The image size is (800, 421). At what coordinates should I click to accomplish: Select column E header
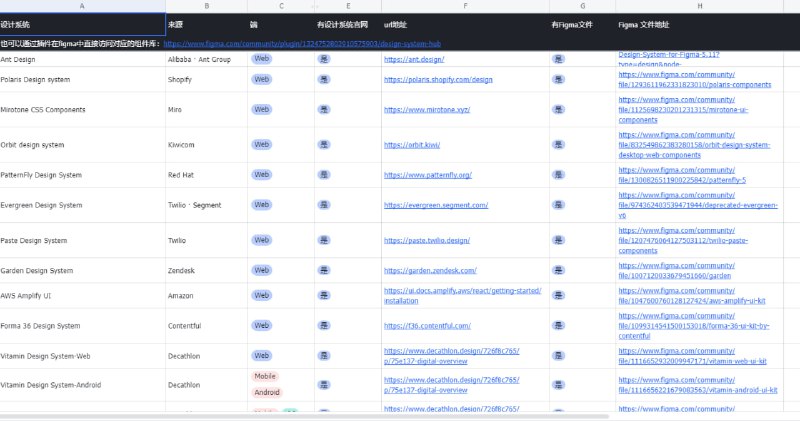click(x=348, y=6)
